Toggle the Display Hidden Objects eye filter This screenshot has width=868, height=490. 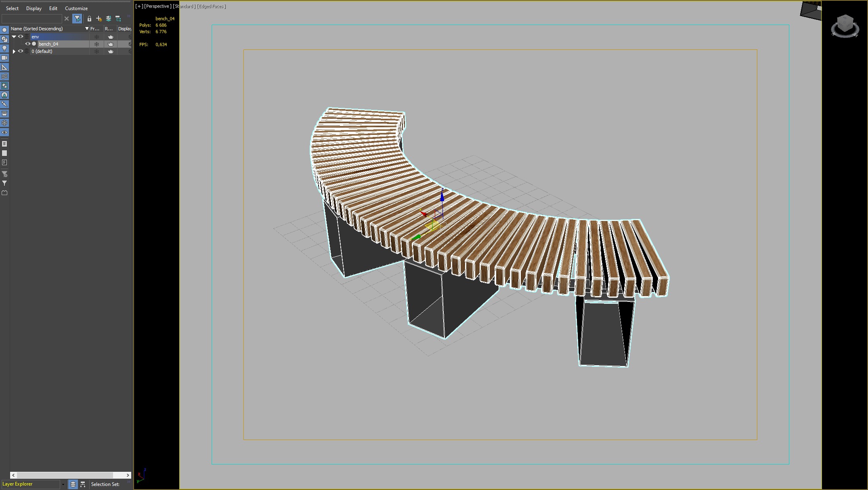(x=4, y=132)
